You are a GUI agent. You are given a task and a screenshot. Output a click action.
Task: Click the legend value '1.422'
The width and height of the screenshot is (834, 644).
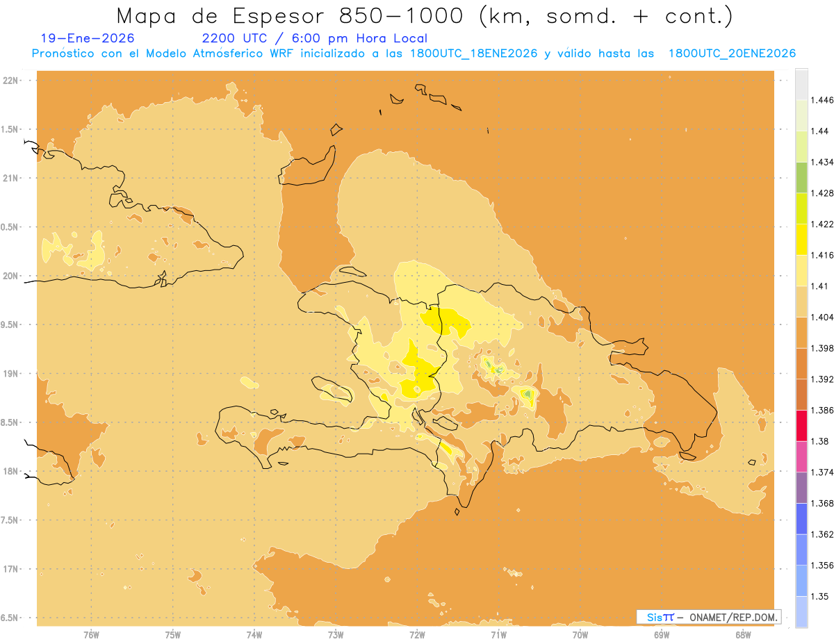point(822,224)
